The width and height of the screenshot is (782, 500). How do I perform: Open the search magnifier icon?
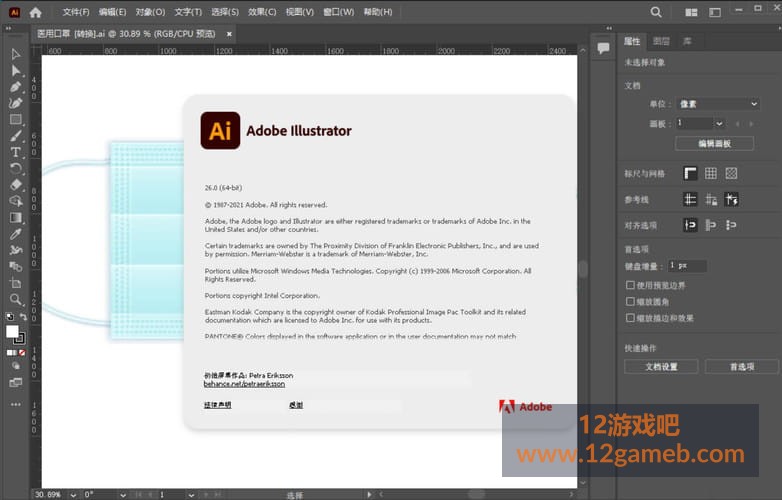(656, 12)
